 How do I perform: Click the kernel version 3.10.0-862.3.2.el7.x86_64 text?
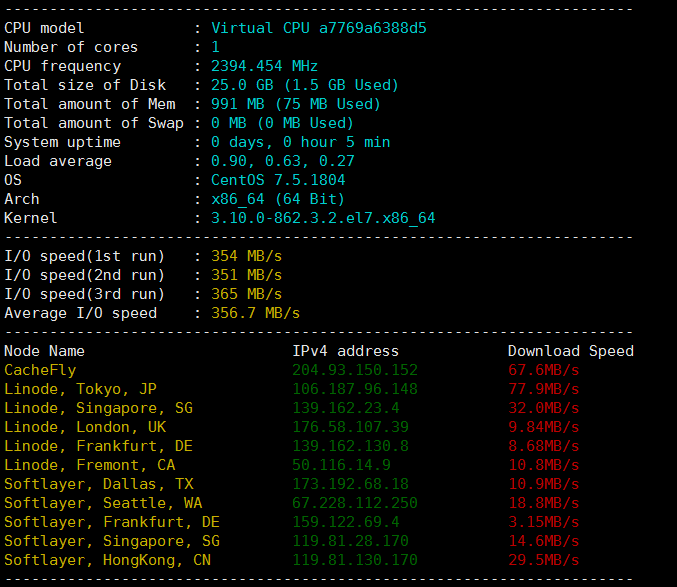(323, 218)
